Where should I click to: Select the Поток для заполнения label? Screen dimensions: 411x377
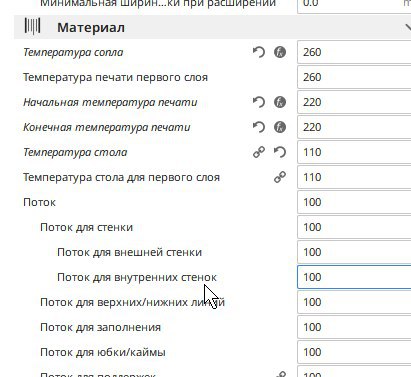point(100,327)
